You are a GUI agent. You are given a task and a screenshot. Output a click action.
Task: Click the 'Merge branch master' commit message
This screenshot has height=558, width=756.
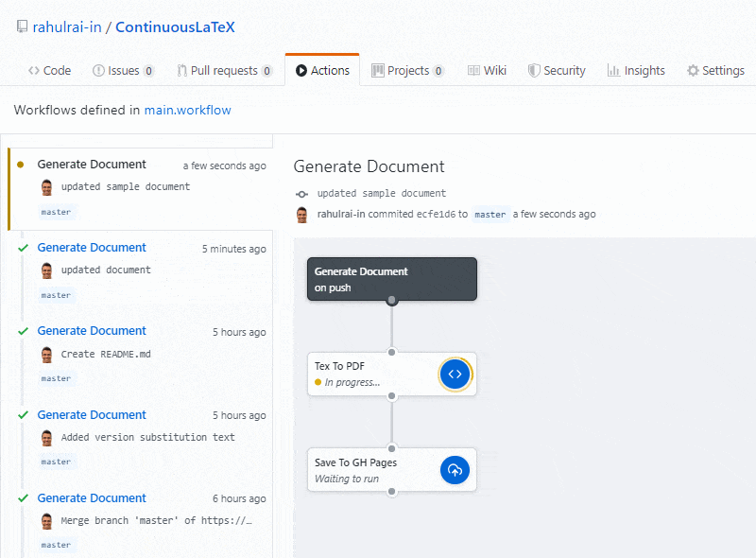click(156, 520)
